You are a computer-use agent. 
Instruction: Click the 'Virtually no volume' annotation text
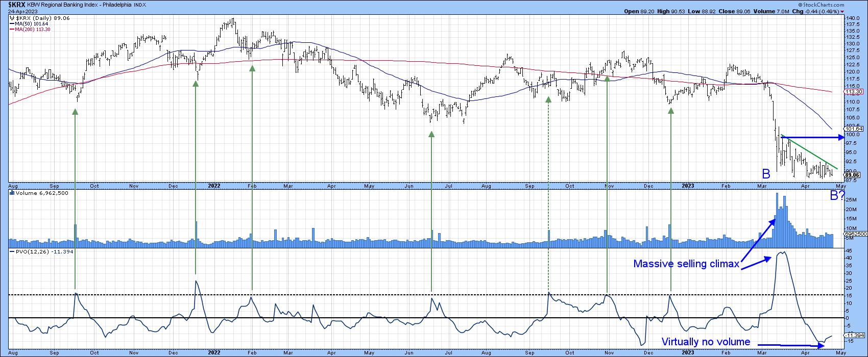point(706,342)
